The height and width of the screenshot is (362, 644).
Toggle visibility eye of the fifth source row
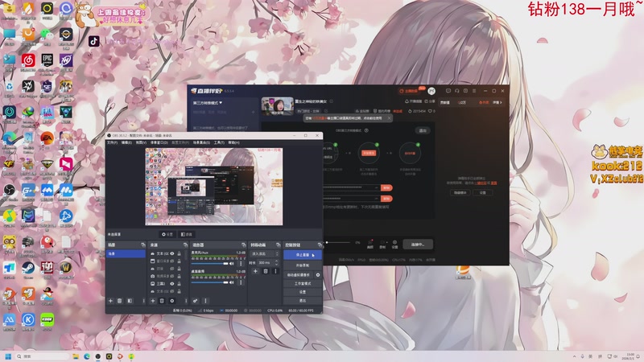coord(172,284)
